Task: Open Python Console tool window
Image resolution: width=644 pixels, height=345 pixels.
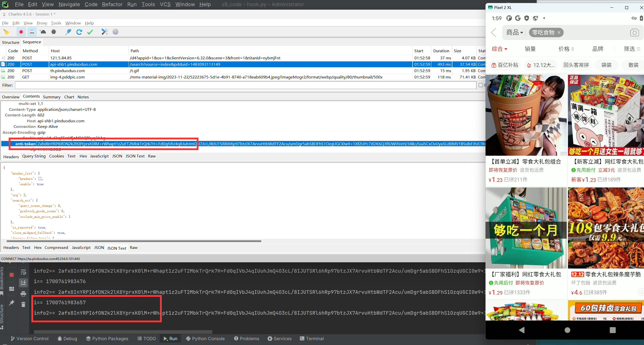Action: tap(205, 339)
